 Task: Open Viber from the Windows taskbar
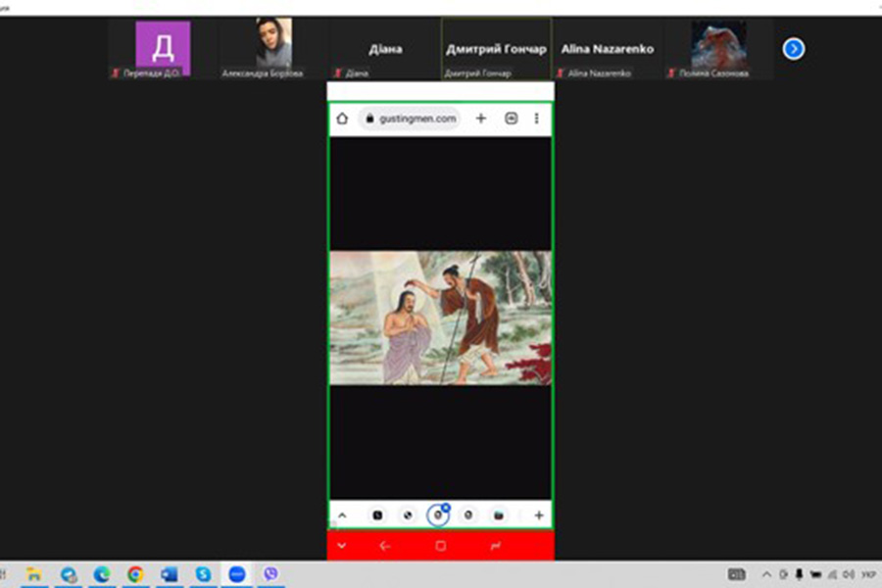pos(270,574)
